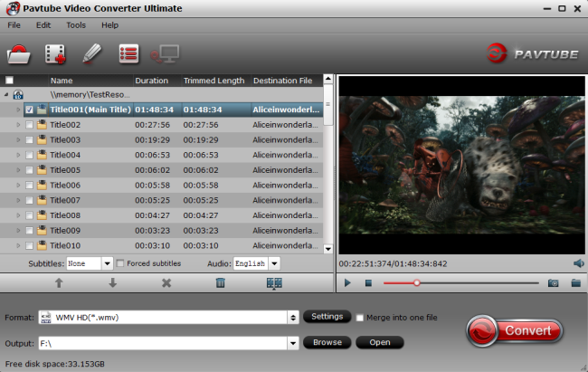Click the Browse button
The image size is (588, 372).
click(327, 342)
